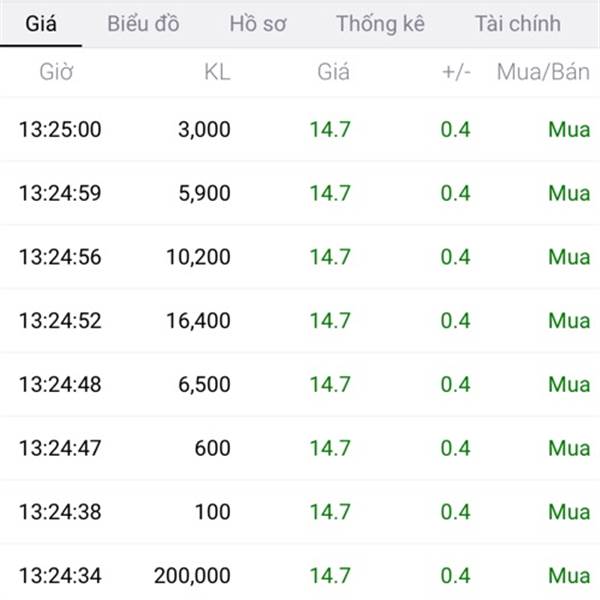Click the 200,000 volume entry
The image size is (600, 600).
(192, 576)
